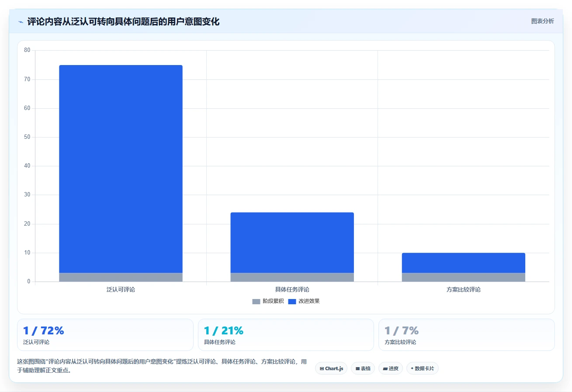572x392 pixels.
Task: Click the y-axis value 10
Action: 27,253
